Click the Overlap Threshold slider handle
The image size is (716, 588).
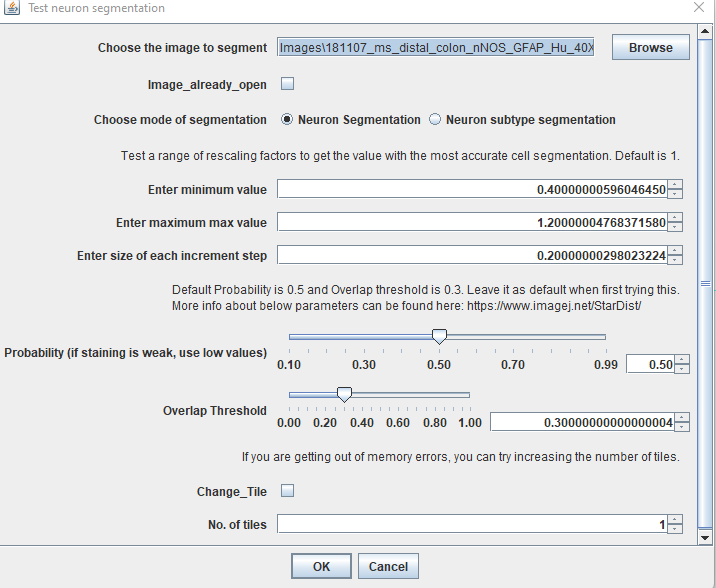tap(344, 395)
